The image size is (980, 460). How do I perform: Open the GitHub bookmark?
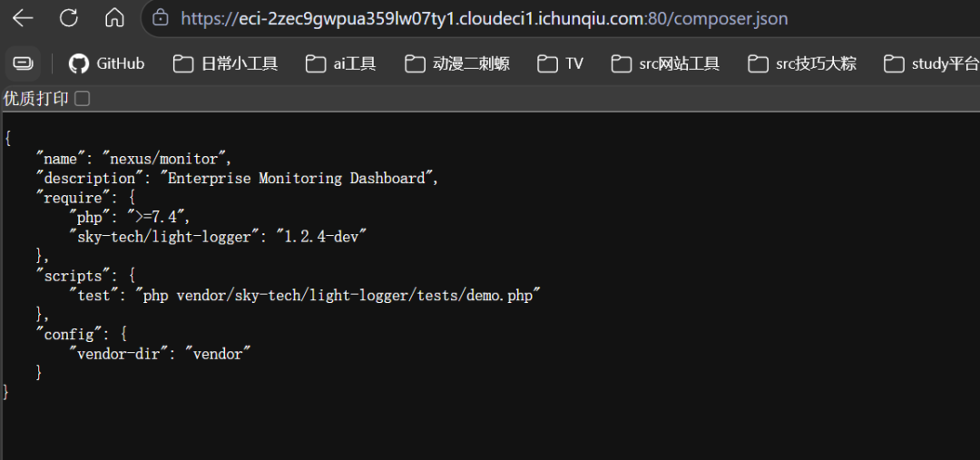107,64
